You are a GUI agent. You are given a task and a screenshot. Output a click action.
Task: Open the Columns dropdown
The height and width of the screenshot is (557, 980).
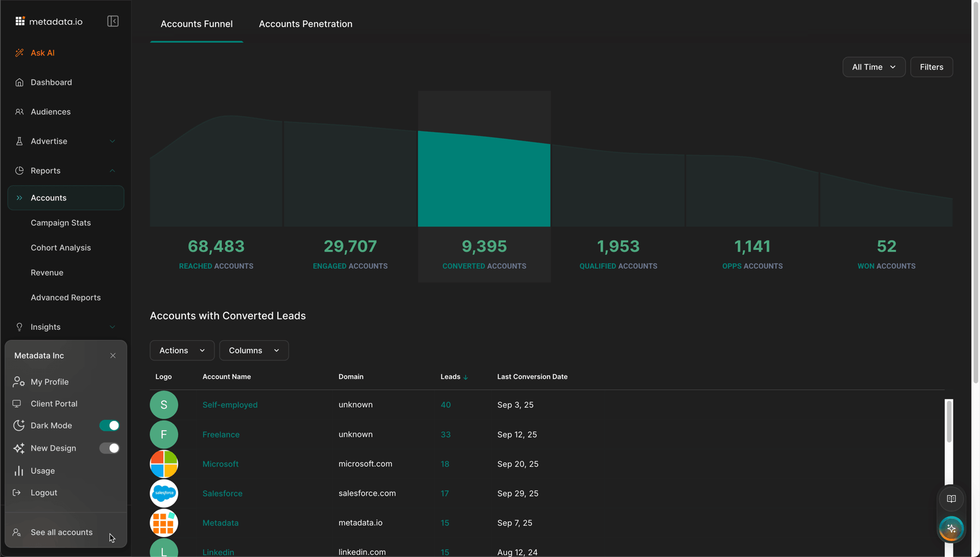pyautogui.click(x=254, y=351)
